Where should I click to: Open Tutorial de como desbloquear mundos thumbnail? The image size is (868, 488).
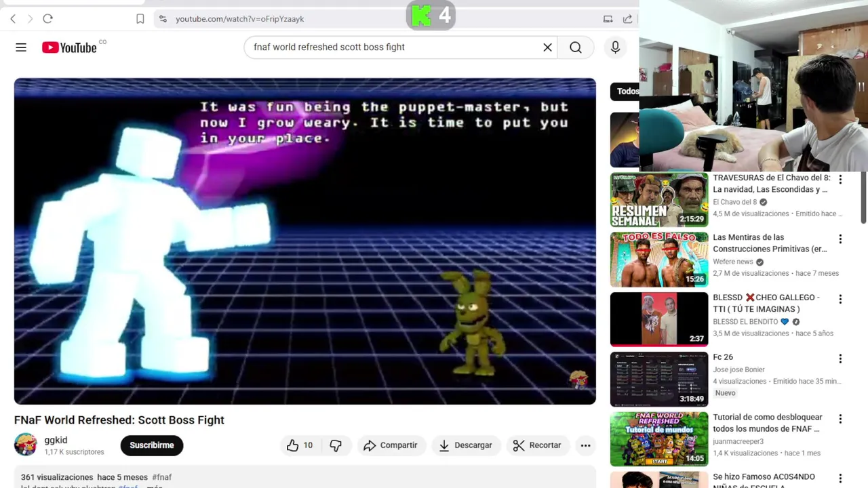[x=659, y=439]
